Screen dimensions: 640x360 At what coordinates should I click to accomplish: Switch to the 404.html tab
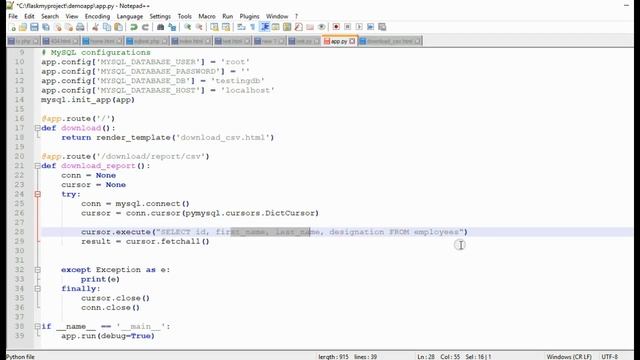tap(61, 41)
